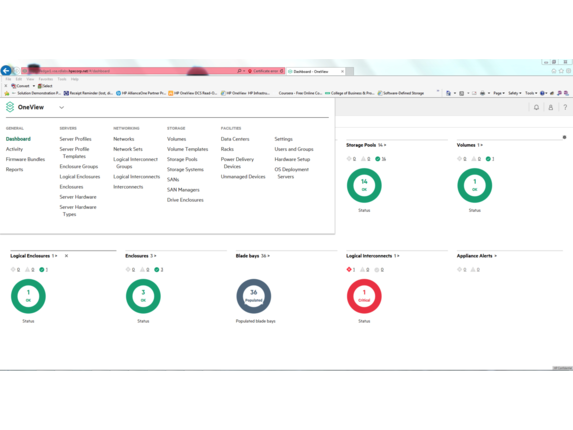This screenshot has width=573, height=430.
Task: Open Logical Interconnects menu entry
Action: 137,176
